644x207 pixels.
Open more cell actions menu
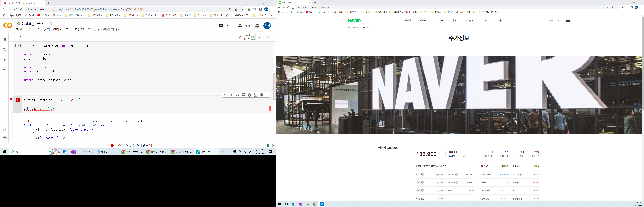(x=268, y=95)
